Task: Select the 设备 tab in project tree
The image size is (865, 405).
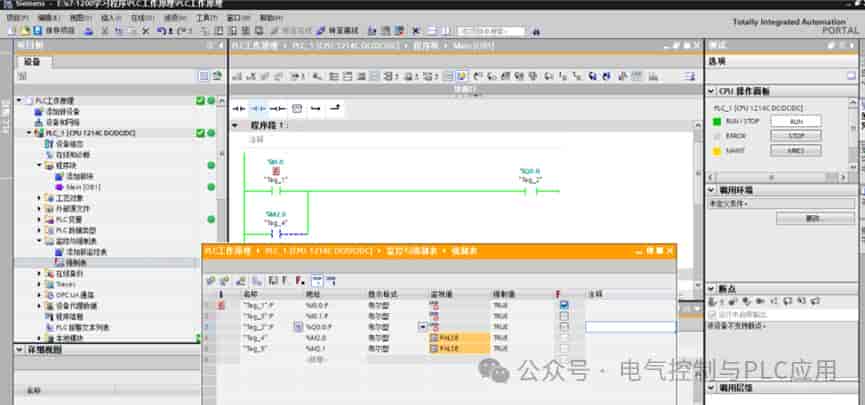Action: [33, 62]
